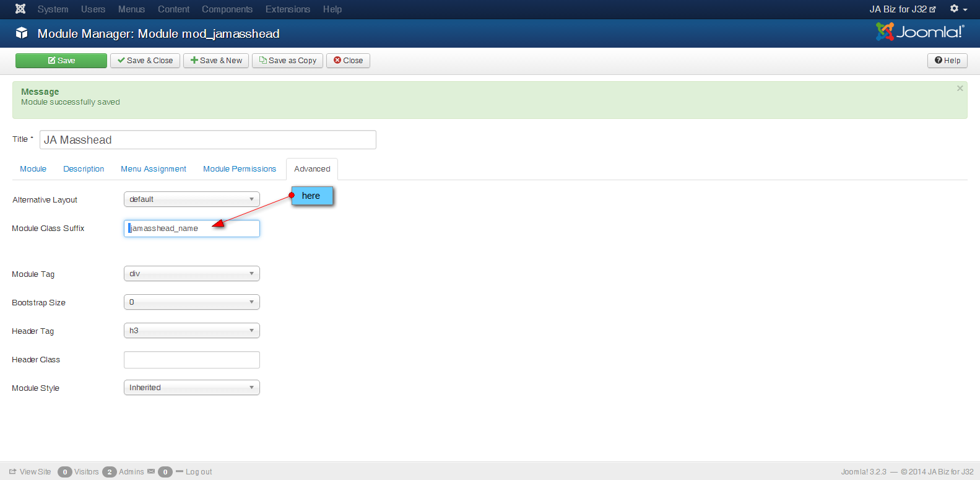Click the Visitors count badge

point(65,472)
